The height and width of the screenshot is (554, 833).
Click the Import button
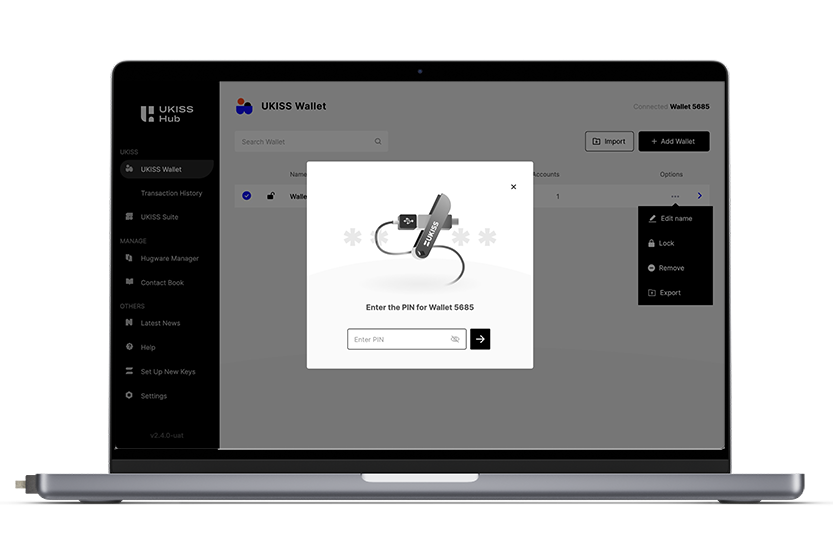tap(609, 141)
